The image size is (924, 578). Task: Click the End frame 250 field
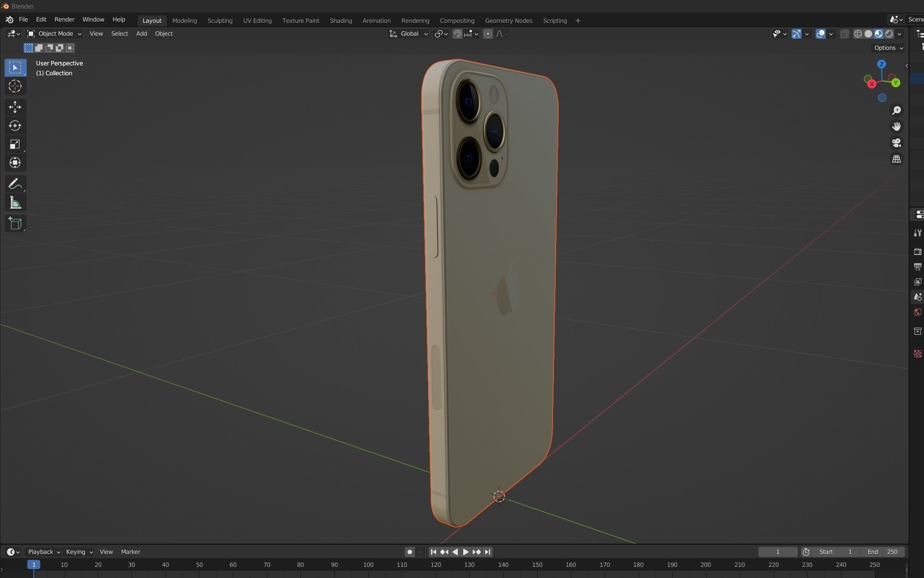[882, 552]
